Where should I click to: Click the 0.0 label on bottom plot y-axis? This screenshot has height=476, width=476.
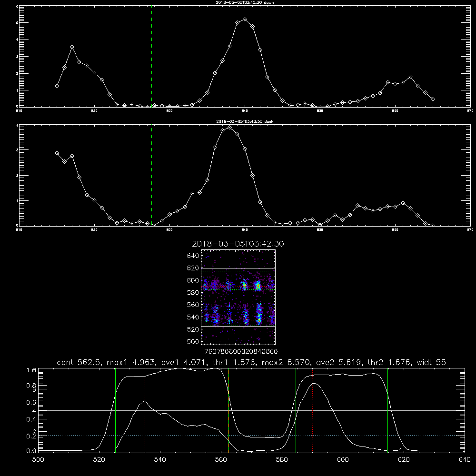pos(31,451)
